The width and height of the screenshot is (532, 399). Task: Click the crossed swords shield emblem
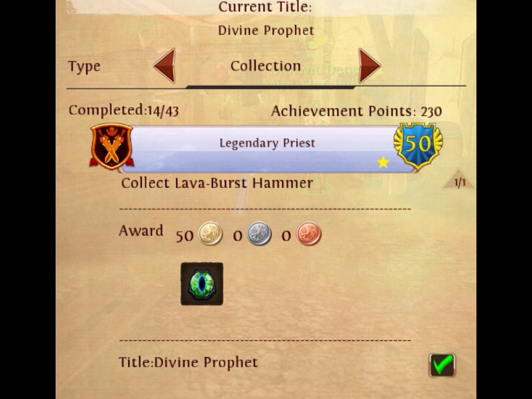tap(111, 146)
